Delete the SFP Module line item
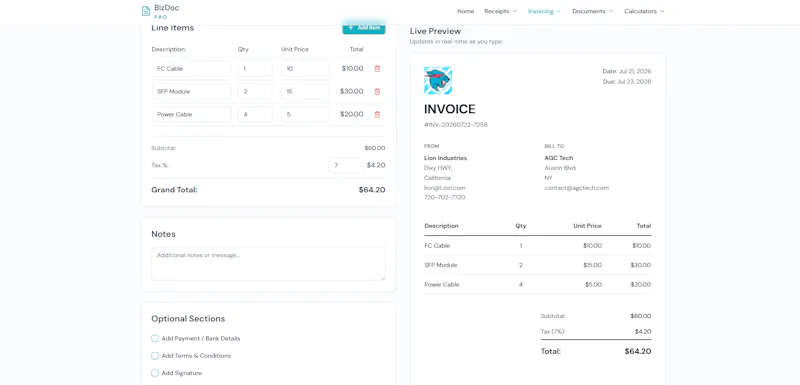Screen dimensions: 800x385 point(378,92)
